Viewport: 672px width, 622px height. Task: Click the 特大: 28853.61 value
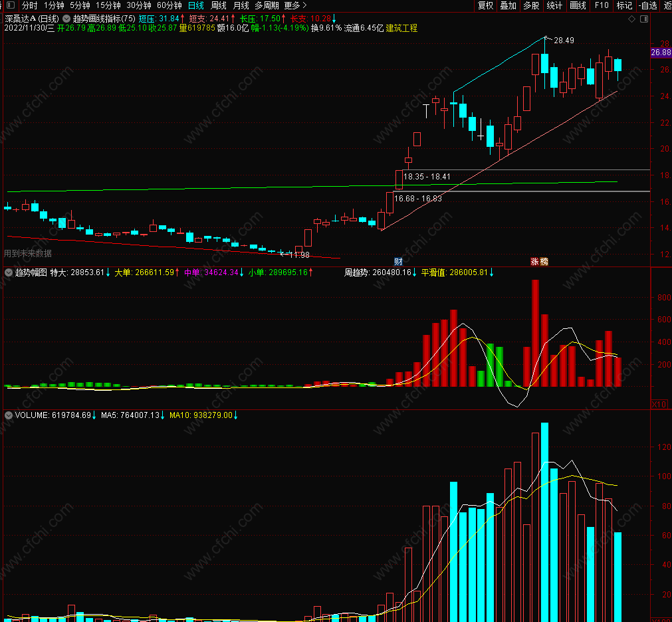tap(80, 272)
